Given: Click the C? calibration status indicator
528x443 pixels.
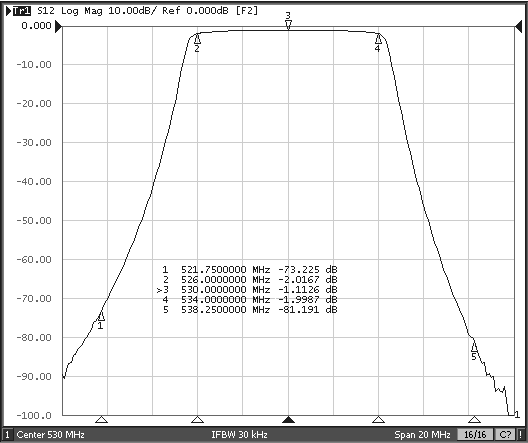Looking at the screenshot, I should (x=505, y=435).
